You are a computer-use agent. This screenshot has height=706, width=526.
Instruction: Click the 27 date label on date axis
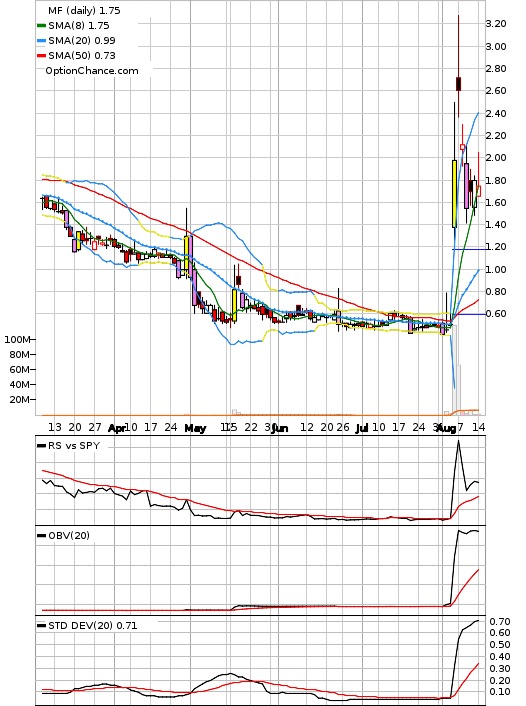click(x=95, y=427)
